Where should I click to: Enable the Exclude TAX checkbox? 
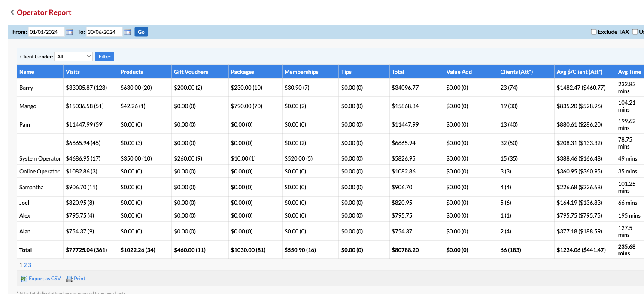[x=594, y=32]
